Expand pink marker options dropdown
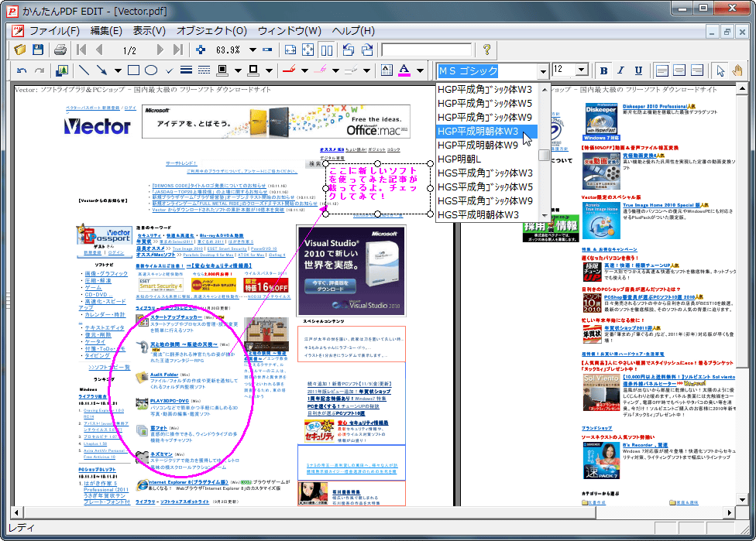This screenshot has width=756, height=541. (335, 70)
